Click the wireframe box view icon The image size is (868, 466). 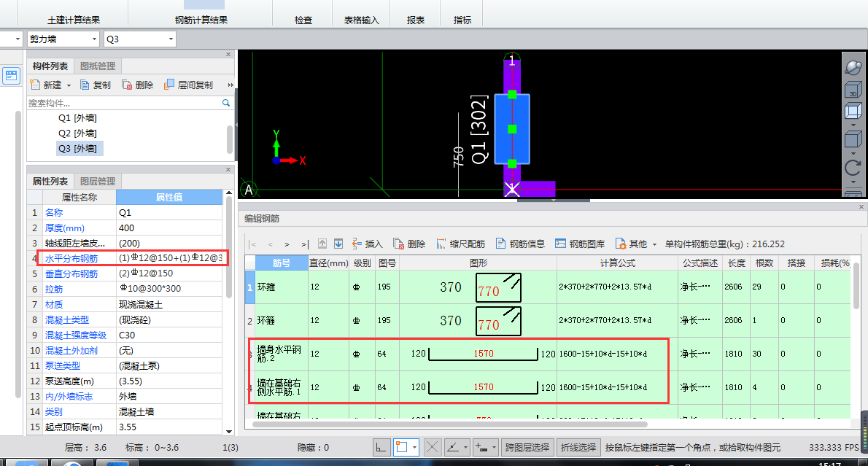pyautogui.click(x=853, y=112)
